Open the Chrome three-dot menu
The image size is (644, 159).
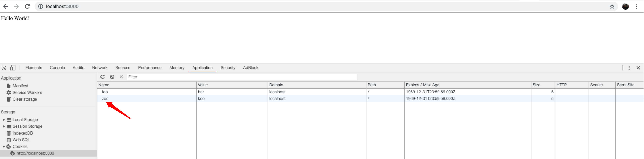(x=636, y=7)
